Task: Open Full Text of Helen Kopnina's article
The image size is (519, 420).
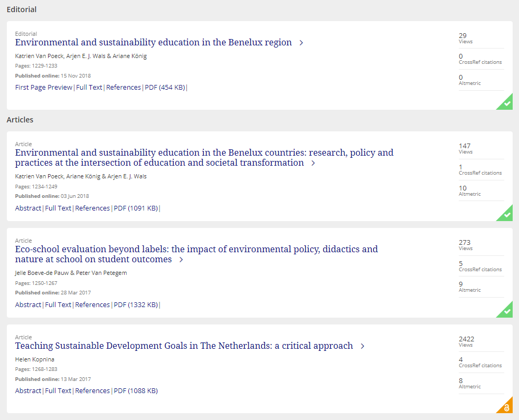Action: pos(58,391)
